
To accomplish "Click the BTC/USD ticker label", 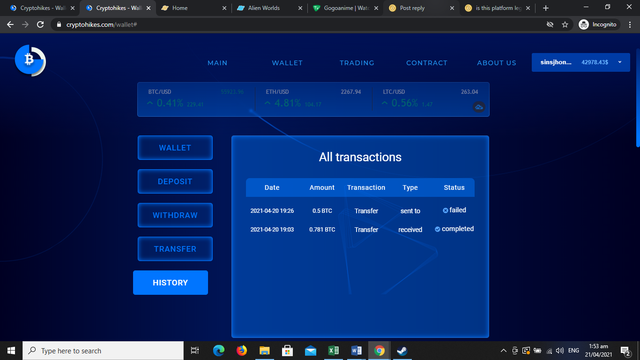I will click(160, 92).
